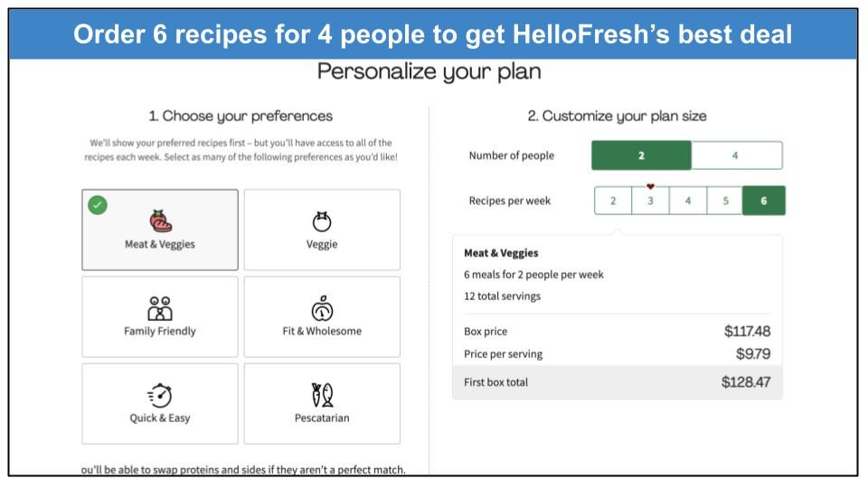Choose 5 recipes per week
868x488 pixels.
click(x=725, y=201)
